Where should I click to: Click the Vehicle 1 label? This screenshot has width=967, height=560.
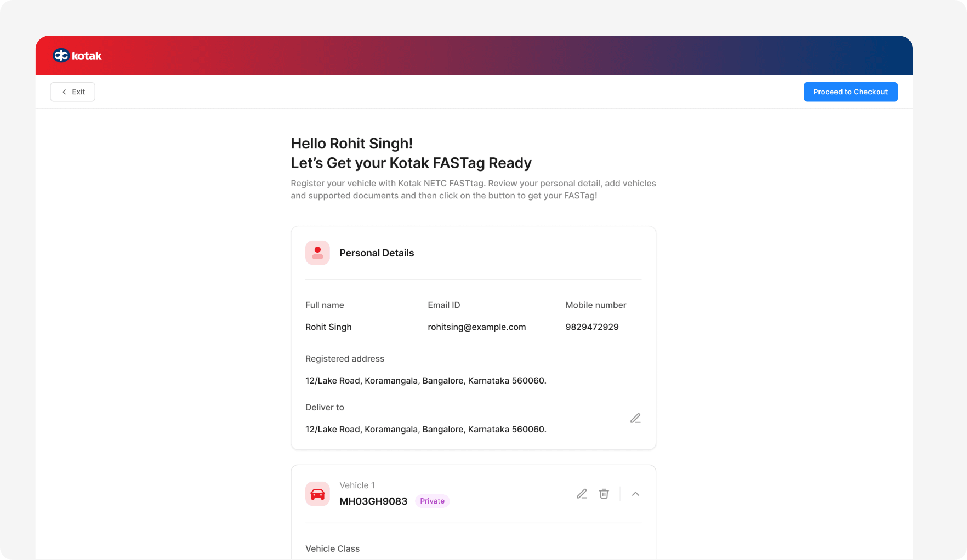[357, 485]
